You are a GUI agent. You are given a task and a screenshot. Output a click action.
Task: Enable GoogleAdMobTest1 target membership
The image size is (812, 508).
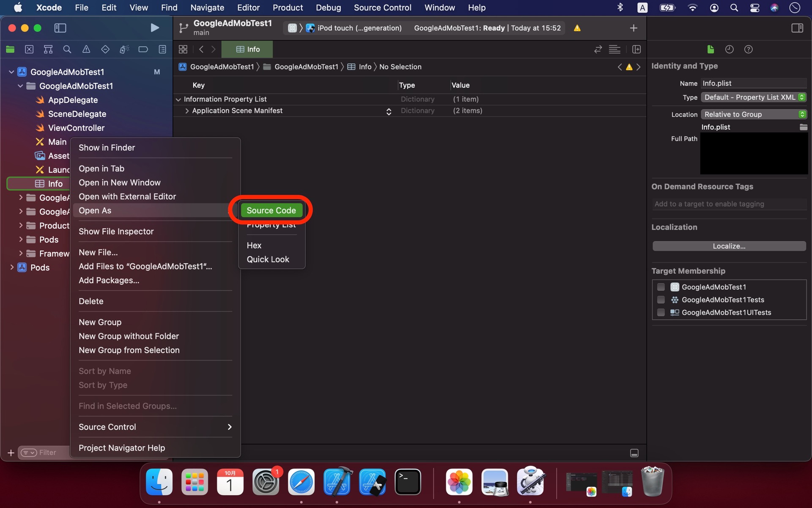pos(661,287)
